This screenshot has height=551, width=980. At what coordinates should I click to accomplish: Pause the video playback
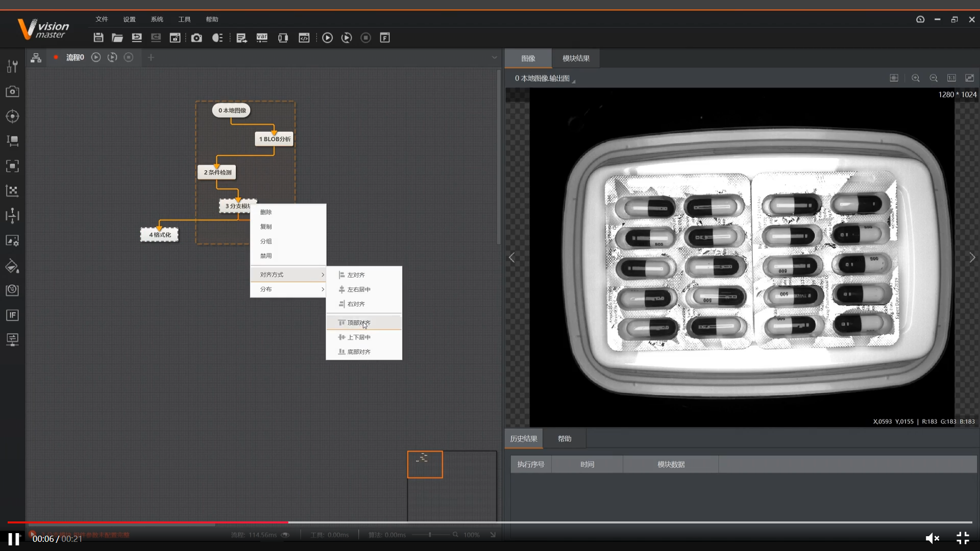(x=14, y=539)
